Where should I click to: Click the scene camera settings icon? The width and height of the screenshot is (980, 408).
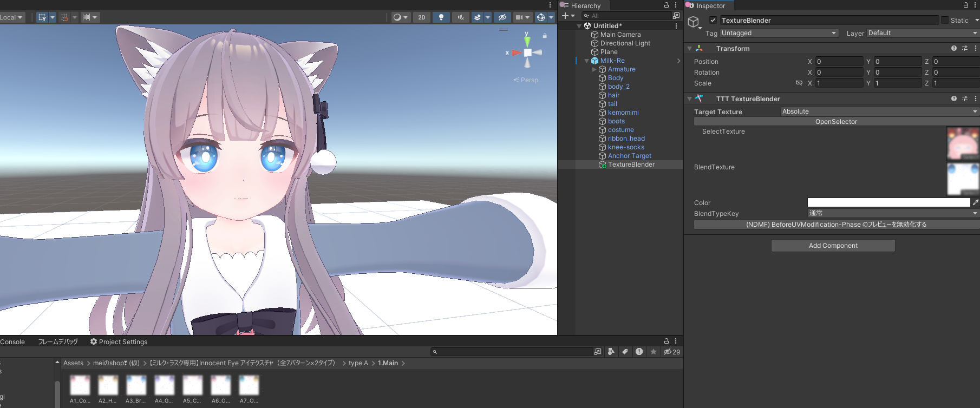point(519,17)
